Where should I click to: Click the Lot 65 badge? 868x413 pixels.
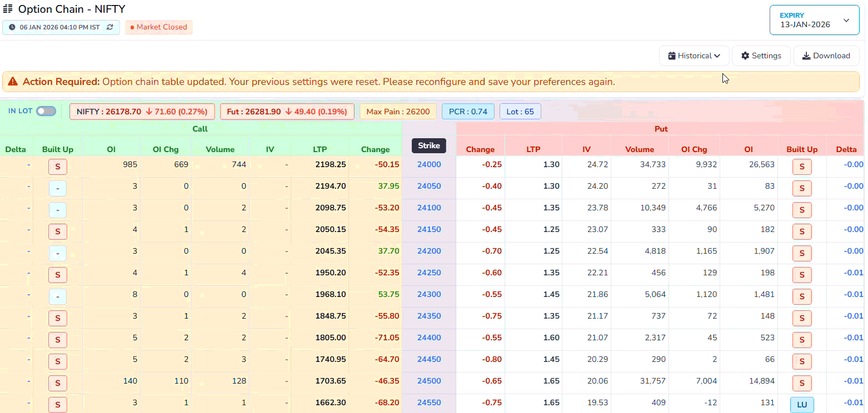click(520, 111)
